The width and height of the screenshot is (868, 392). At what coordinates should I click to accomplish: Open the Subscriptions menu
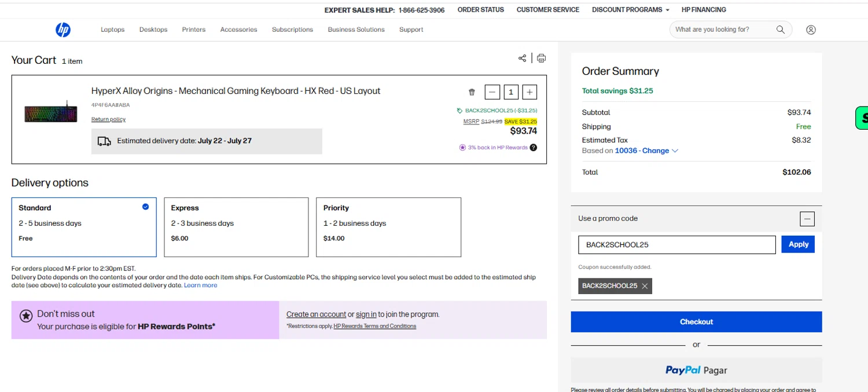point(292,30)
